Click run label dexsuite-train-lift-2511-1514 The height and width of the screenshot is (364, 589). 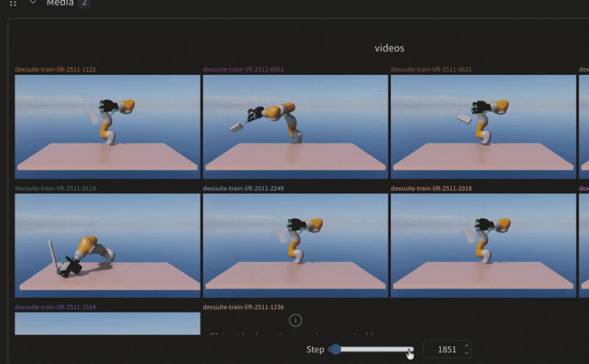click(x=55, y=307)
